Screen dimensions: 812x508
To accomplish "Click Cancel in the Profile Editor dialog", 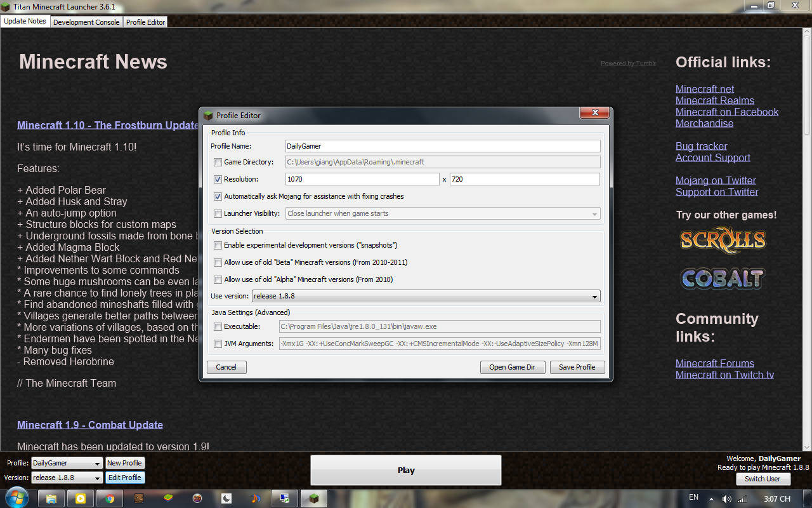I will tap(226, 367).
